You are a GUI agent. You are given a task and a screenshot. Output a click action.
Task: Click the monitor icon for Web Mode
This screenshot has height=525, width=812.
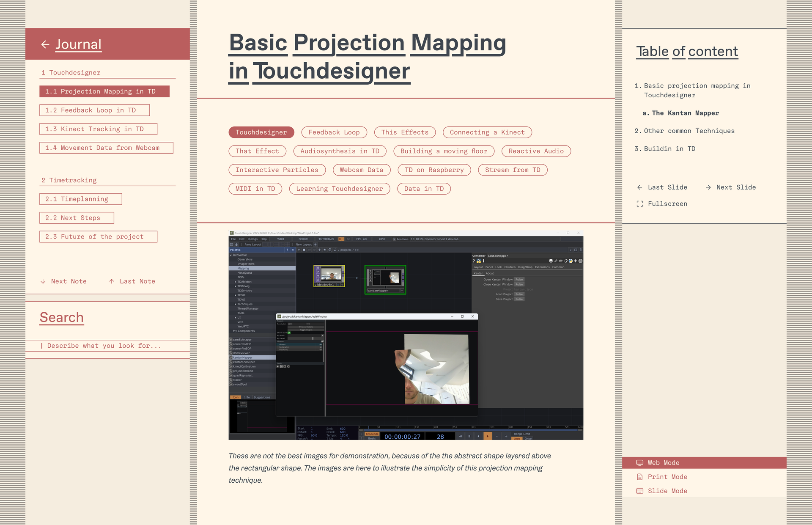point(640,463)
